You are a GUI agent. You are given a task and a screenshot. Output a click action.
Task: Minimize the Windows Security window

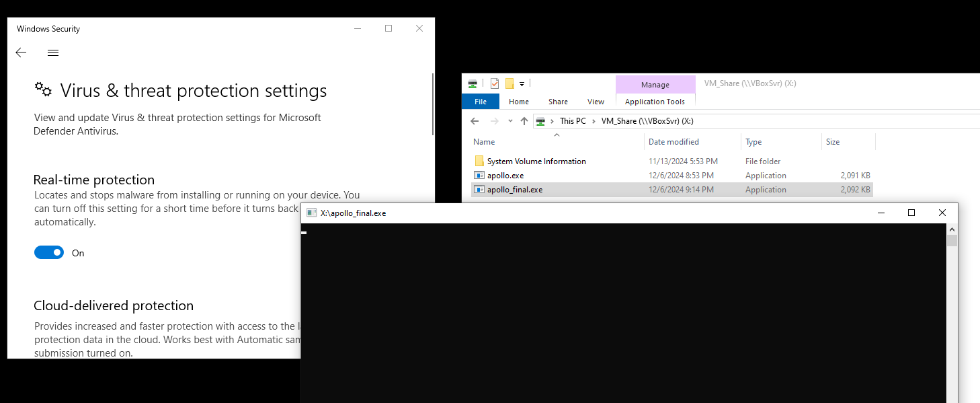tap(358, 28)
